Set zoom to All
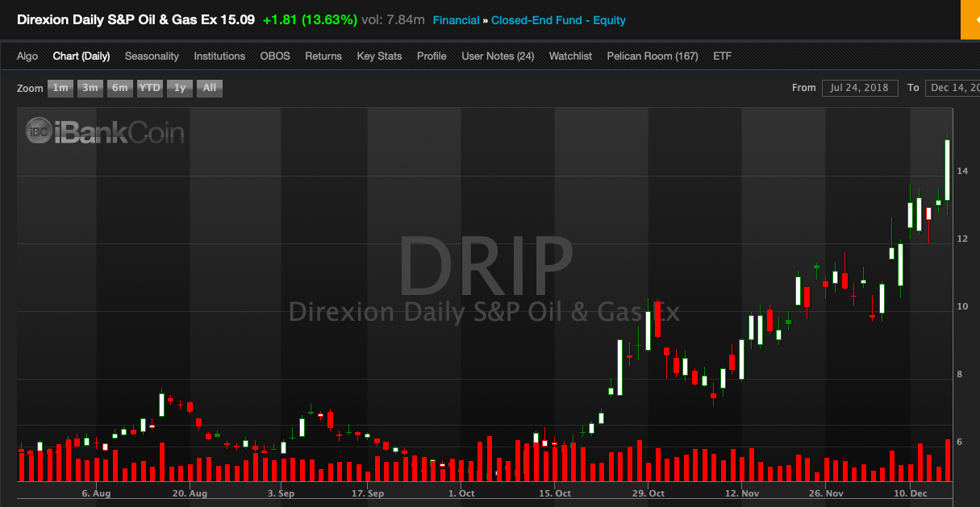 pos(210,88)
